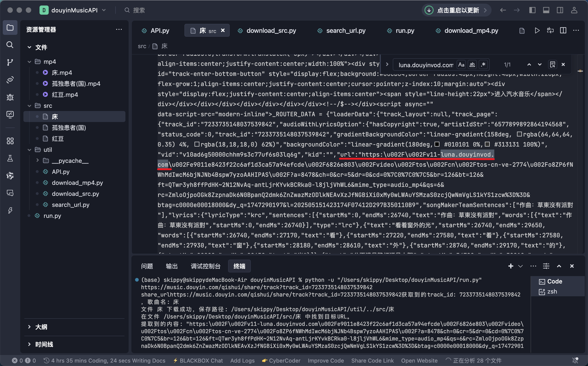Add a new terminal with plus icon
The width and height of the screenshot is (588, 366).
pos(510,266)
